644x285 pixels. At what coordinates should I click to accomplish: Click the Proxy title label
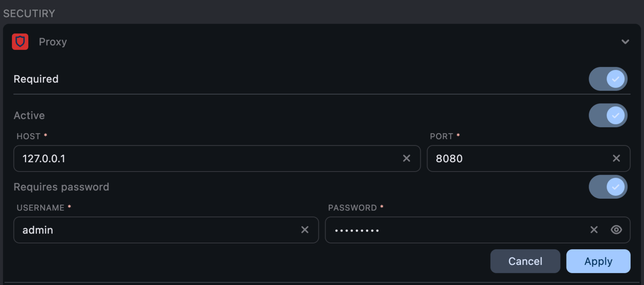point(52,41)
